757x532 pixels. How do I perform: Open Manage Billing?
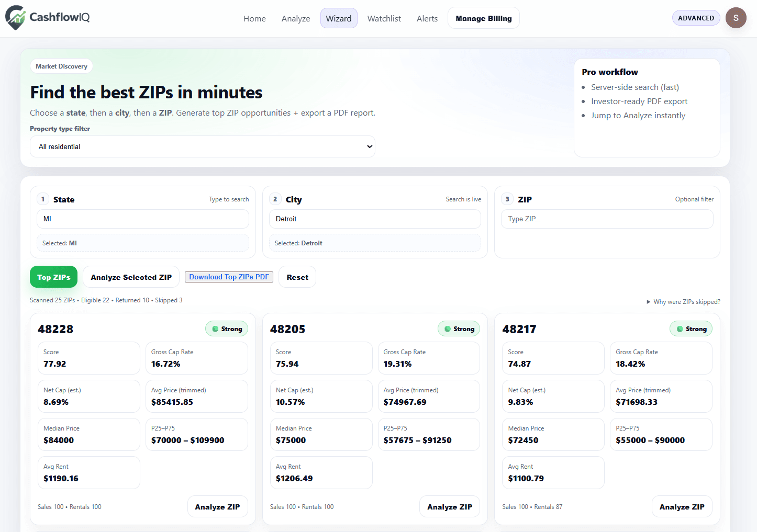click(483, 18)
